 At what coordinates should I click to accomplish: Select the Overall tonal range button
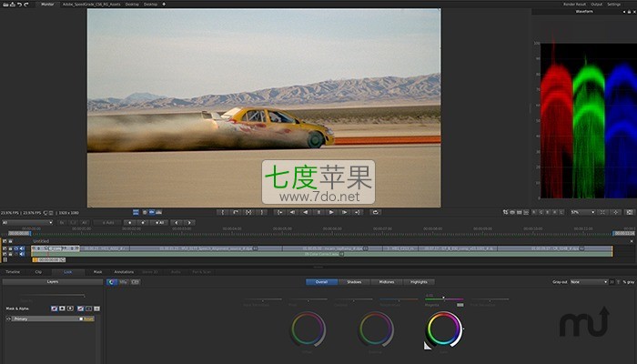point(321,282)
